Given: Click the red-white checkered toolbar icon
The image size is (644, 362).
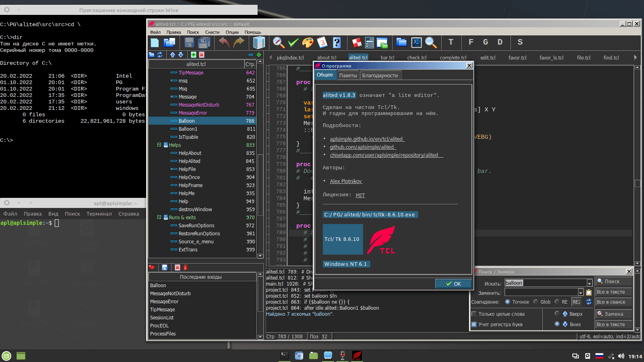Looking at the screenshot, I should click(357, 42).
